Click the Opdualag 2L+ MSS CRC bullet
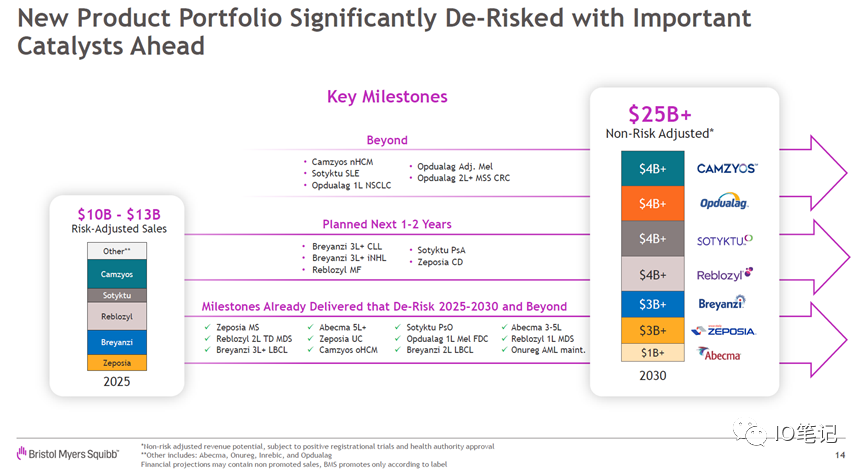 (463, 178)
